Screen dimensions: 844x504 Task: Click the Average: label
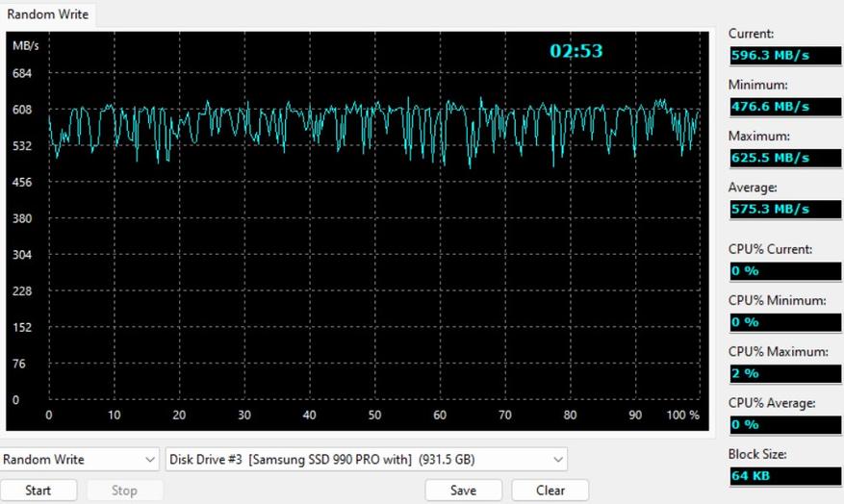click(x=753, y=188)
